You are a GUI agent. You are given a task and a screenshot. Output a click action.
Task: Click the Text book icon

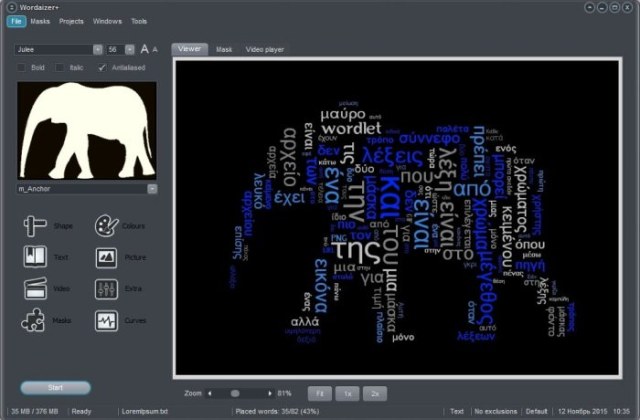point(34,258)
